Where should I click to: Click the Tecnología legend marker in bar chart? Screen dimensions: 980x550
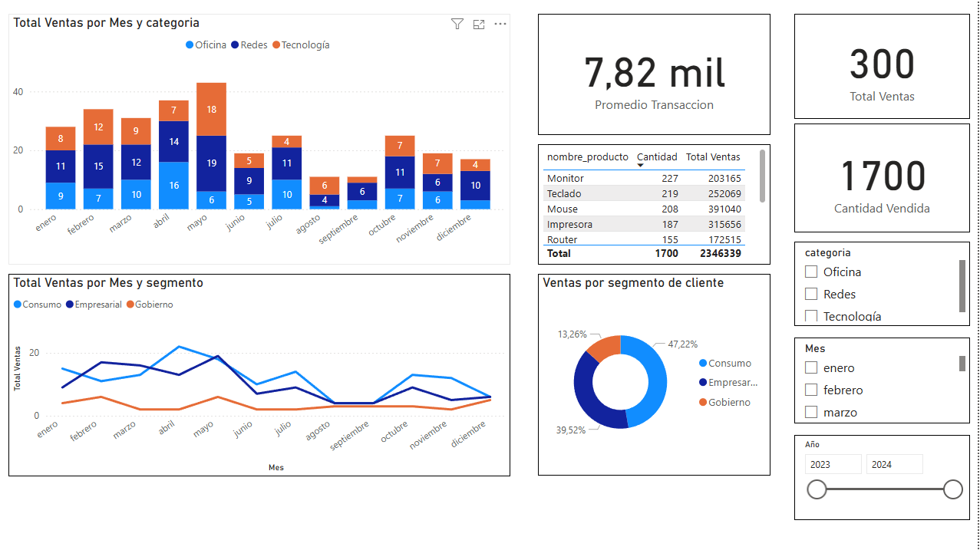tap(276, 45)
